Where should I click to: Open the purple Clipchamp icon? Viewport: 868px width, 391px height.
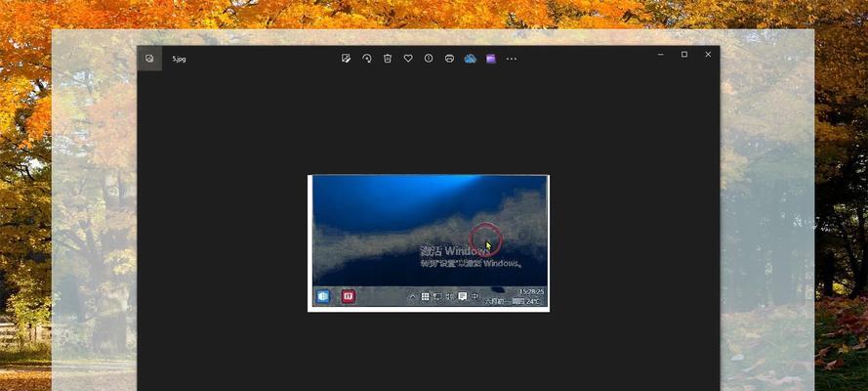491,58
